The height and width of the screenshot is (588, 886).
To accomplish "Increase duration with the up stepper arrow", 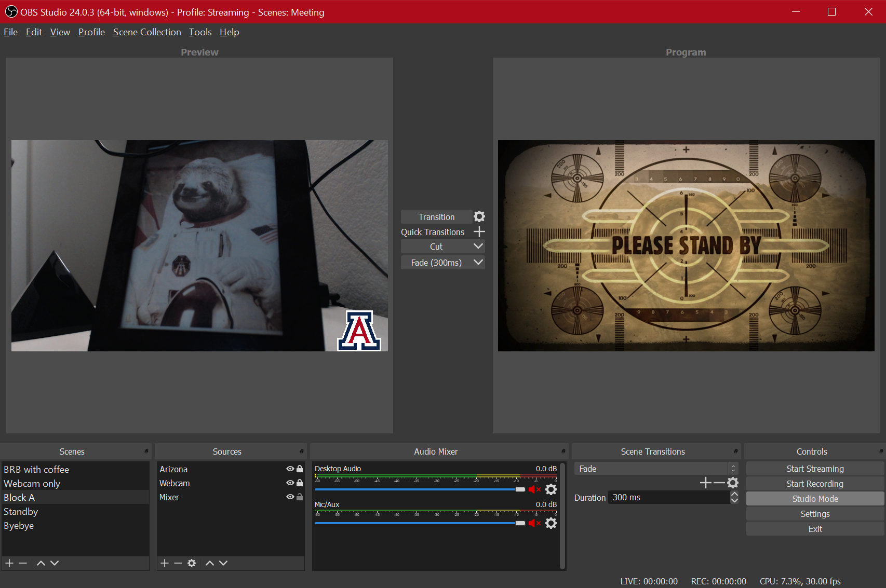I will pyautogui.click(x=734, y=494).
